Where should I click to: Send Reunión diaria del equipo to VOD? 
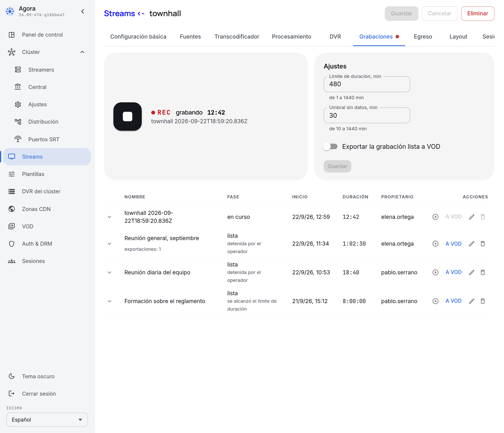pos(453,272)
